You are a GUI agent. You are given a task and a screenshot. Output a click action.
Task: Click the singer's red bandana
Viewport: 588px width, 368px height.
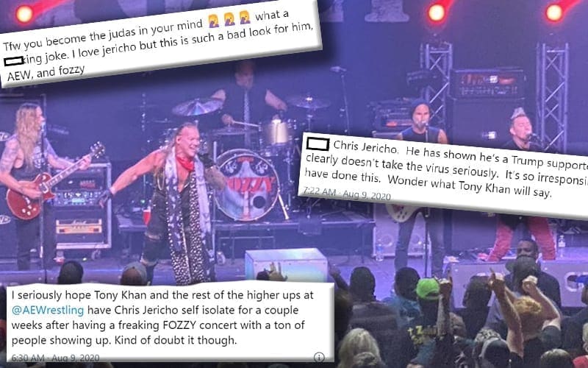pos(186,163)
